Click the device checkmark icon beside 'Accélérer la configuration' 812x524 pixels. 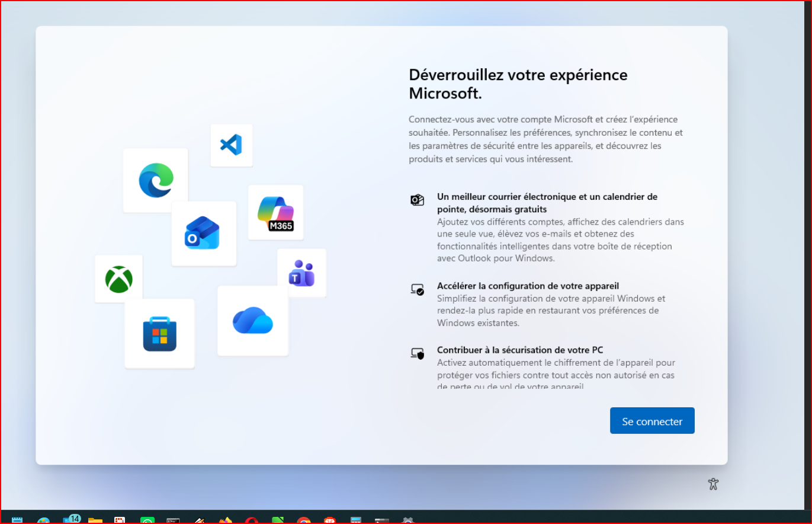[x=418, y=290]
